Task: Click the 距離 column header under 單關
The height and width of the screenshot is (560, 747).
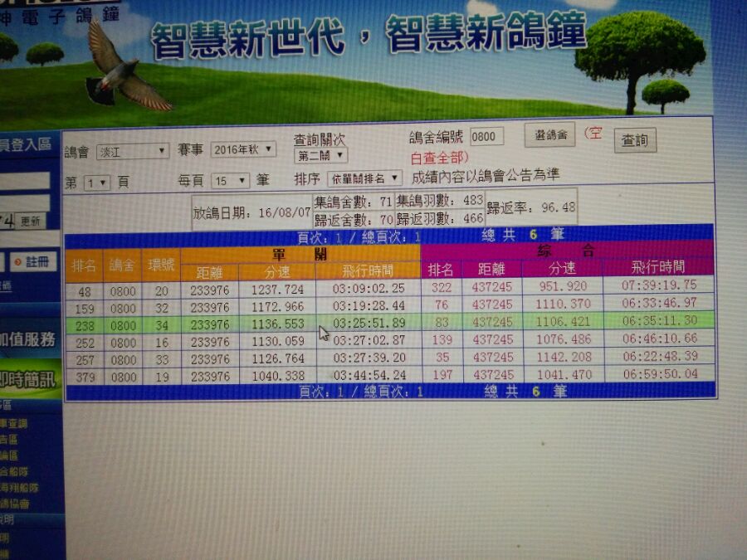Action: 210,272
